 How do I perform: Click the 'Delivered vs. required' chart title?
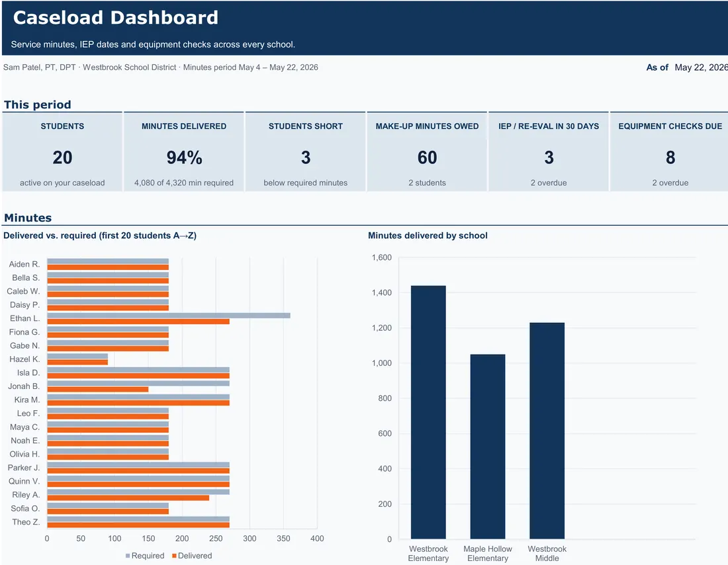point(100,236)
